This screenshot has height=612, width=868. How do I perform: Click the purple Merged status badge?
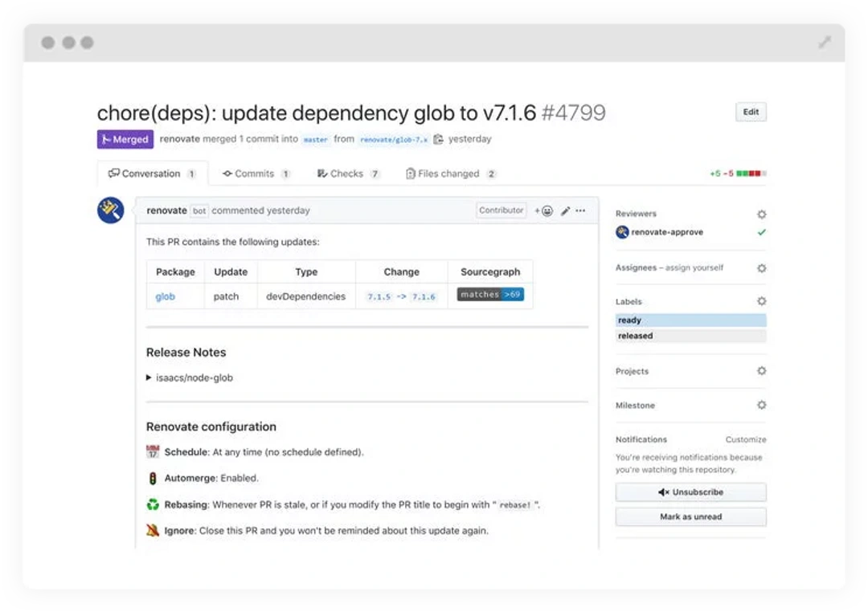coord(125,140)
